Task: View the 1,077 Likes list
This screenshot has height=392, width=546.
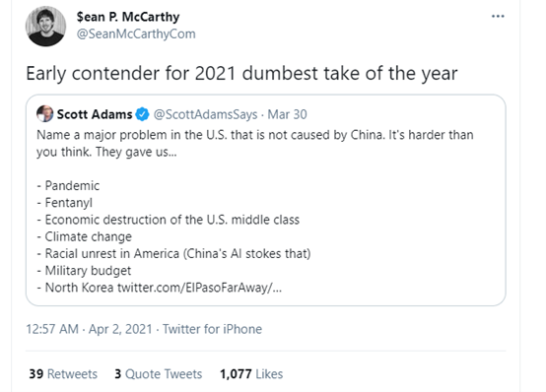Action: (x=251, y=374)
